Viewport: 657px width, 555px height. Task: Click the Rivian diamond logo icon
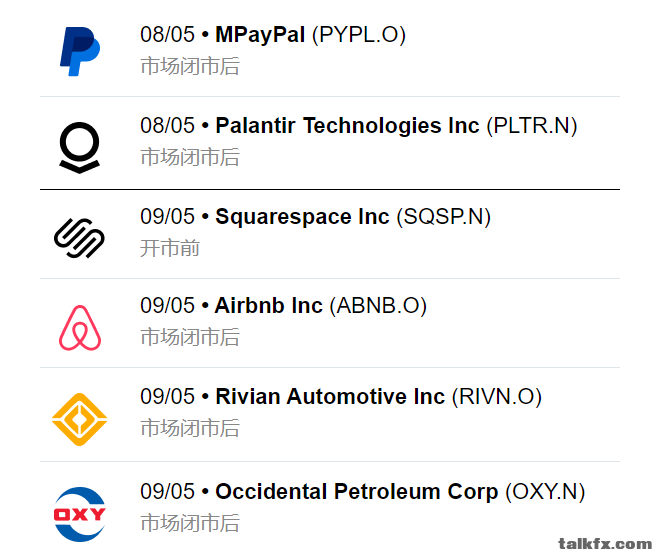(79, 419)
